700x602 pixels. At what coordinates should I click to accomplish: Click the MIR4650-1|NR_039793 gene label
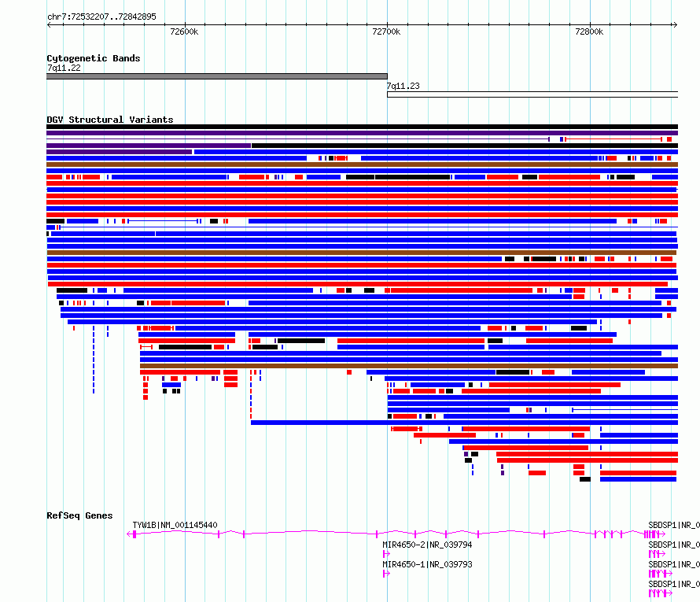click(427, 564)
